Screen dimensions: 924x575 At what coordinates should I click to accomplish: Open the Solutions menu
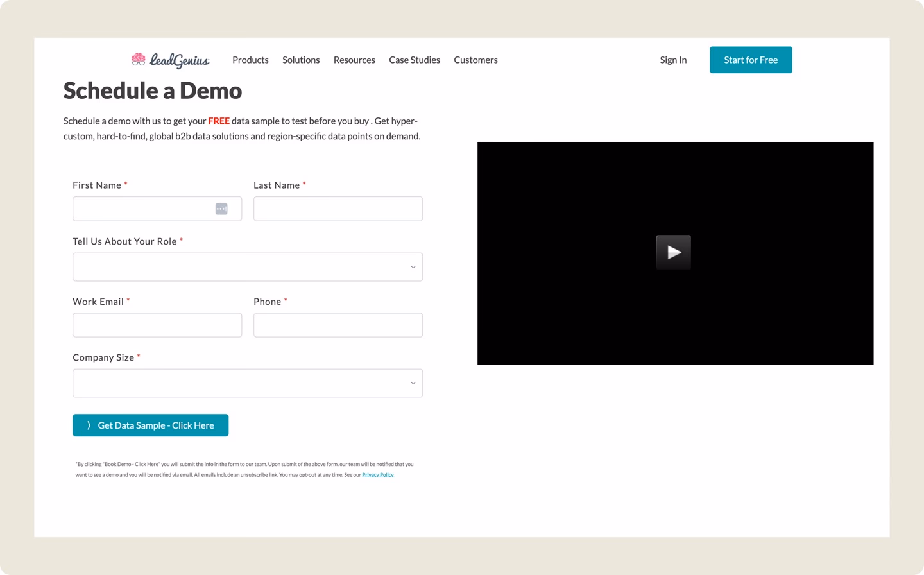coord(301,60)
